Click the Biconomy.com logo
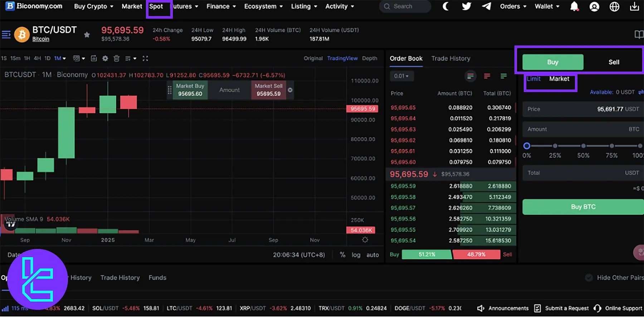This screenshot has width=644, height=317. tap(34, 6)
